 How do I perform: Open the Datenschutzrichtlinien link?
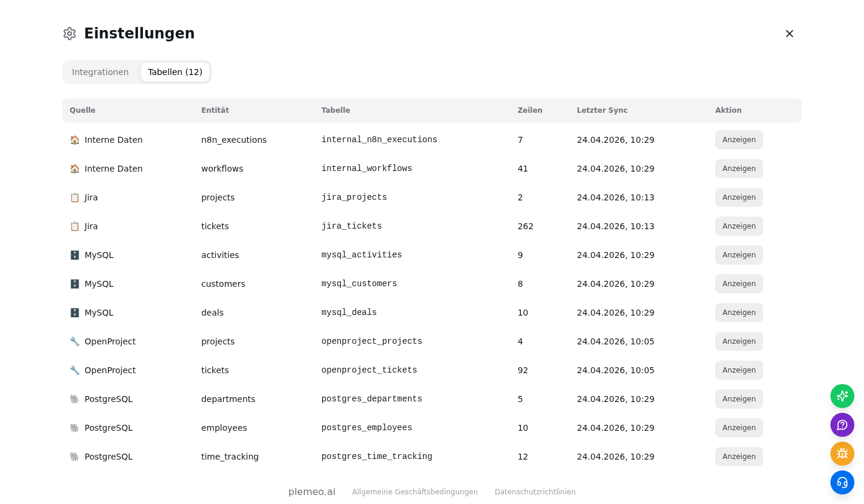point(535,492)
